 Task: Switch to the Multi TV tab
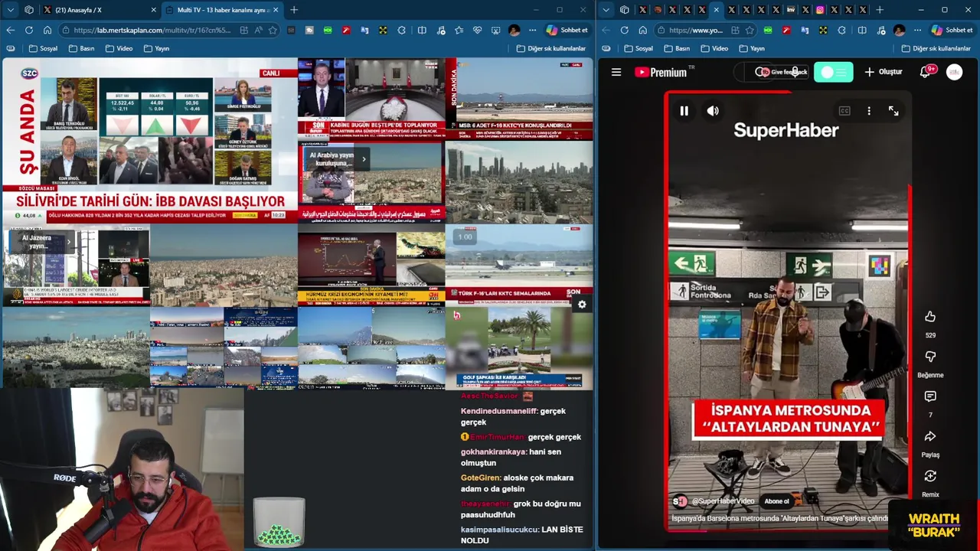coord(222,10)
